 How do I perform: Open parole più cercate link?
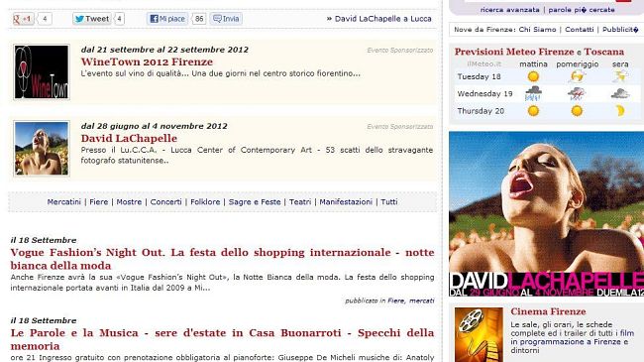tap(582, 10)
